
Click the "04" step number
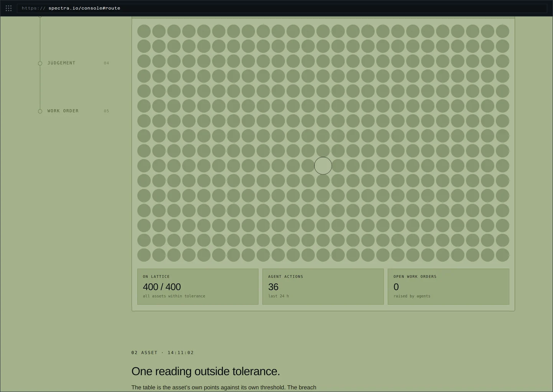[x=106, y=63]
